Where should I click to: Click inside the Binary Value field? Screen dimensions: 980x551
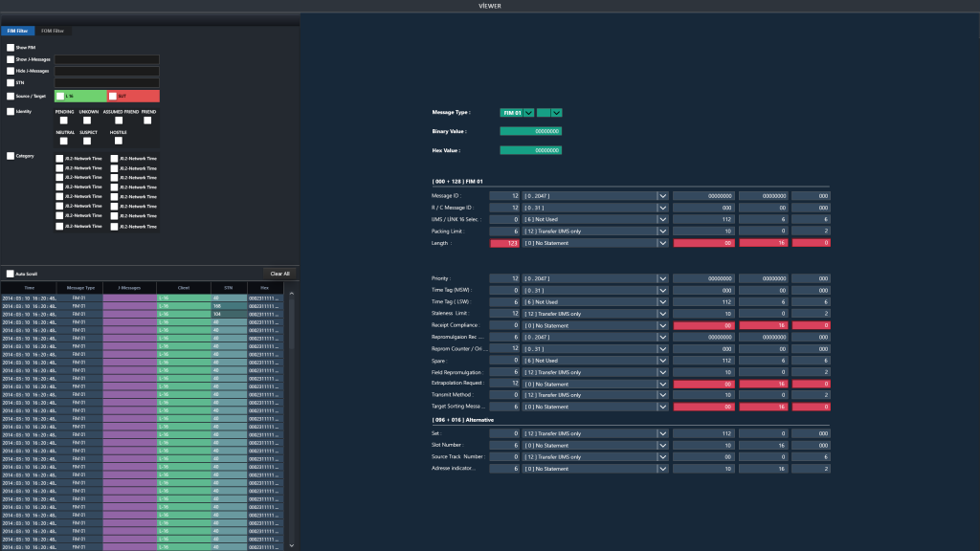[531, 131]
